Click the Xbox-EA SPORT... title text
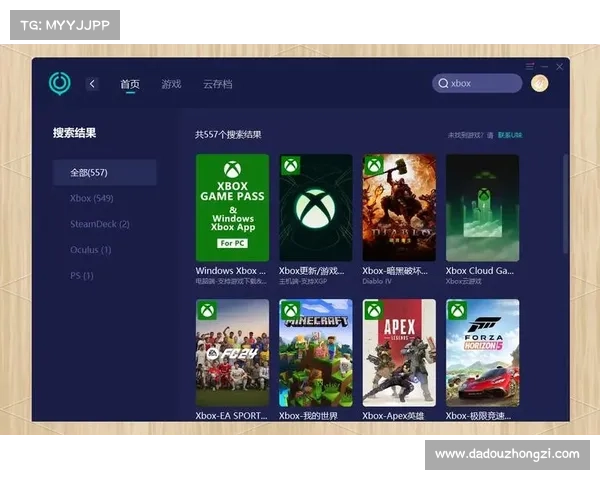The image size is (600, 480). (x=231, y=416)
